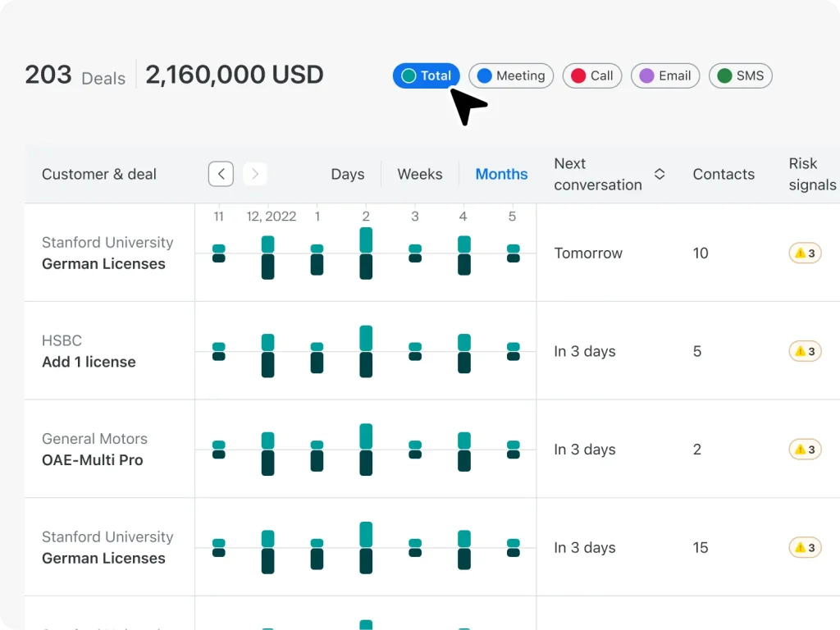Click risk warning badge for HSBC row
The height and width of the screenshot is (630, 840).
tap(805, 351)
